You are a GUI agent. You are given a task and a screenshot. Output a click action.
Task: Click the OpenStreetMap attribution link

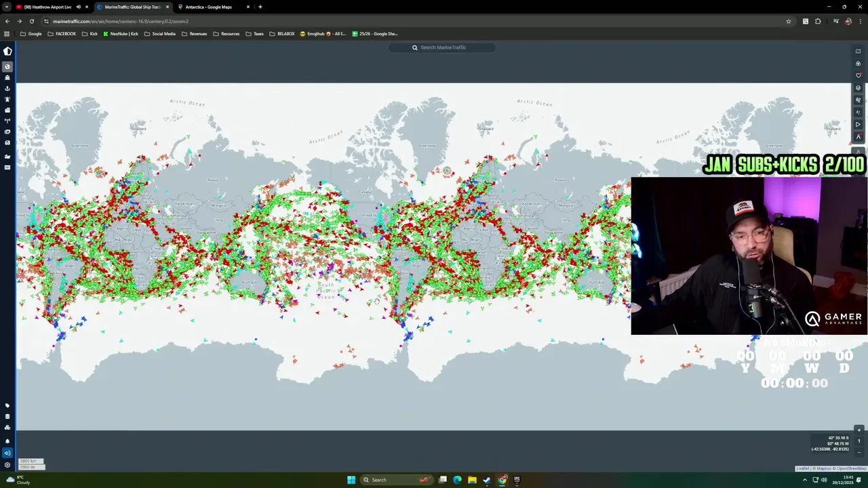850,469
